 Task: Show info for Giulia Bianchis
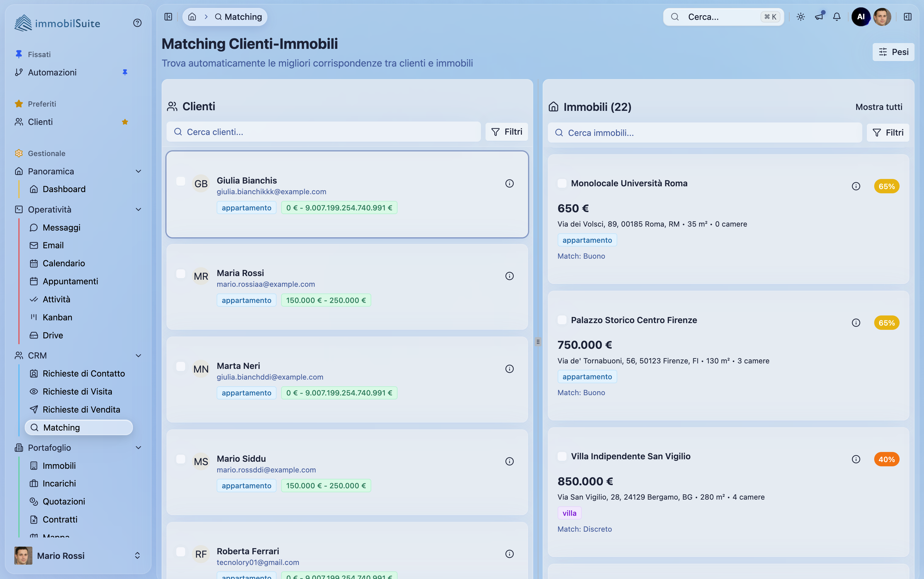(x=509, y=184)
